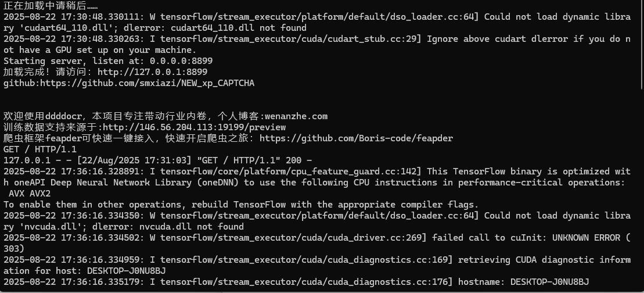Click the 'To enable them in other operations' line
This screenshot has height=293, width=644.
pyautogui.click(x=87, y=205)
